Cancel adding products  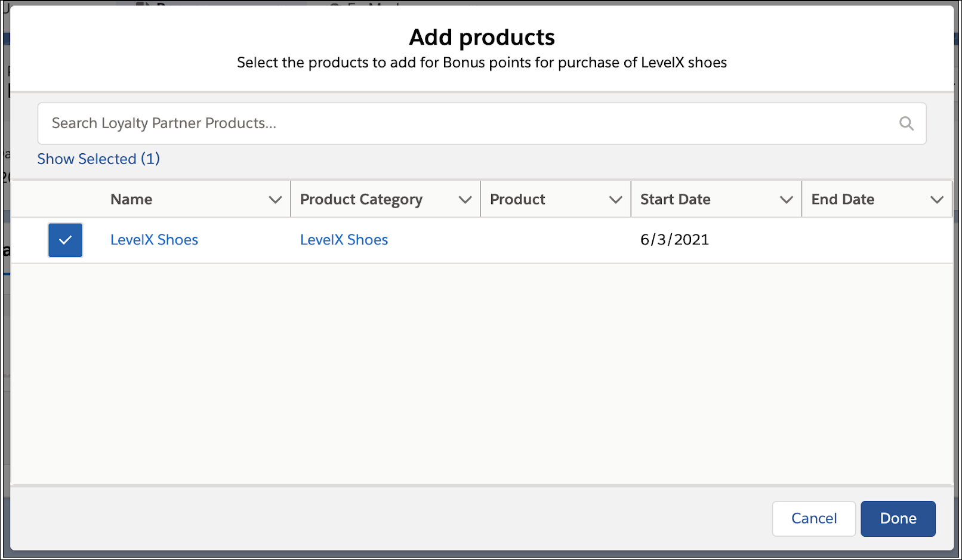tap(813, 518)
